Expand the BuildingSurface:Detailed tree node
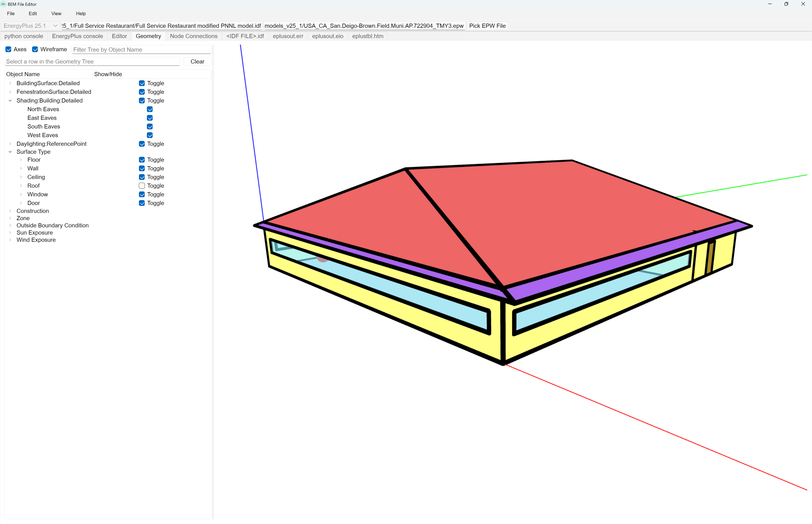812x524 pixels. (10, 83)
